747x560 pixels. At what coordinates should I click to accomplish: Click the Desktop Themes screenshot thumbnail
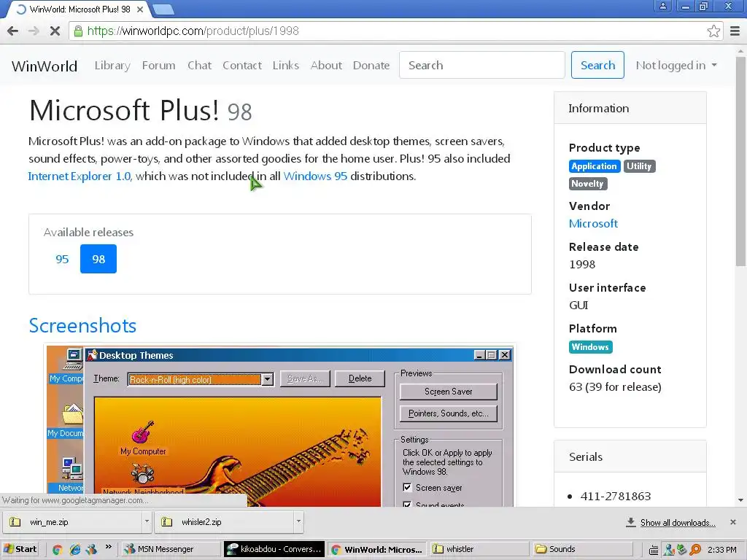pyautogui.click(x=280, y=426)
